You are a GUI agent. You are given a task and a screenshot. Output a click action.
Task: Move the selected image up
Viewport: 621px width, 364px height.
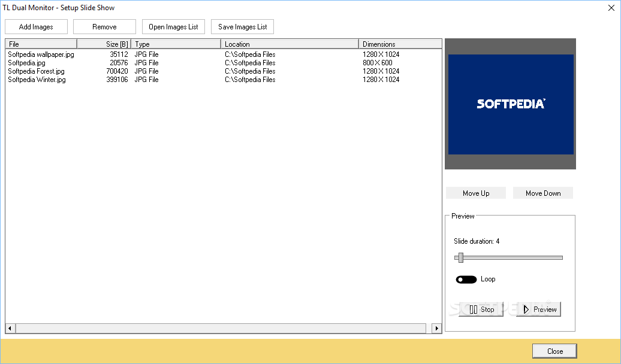click(x=476, y=193)
